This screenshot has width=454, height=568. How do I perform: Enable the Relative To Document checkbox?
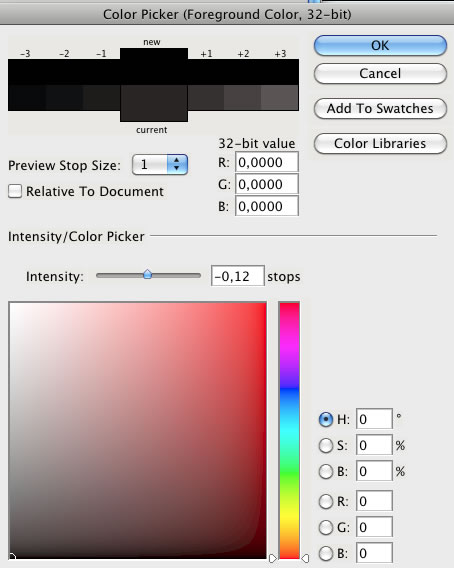(15, 191)
